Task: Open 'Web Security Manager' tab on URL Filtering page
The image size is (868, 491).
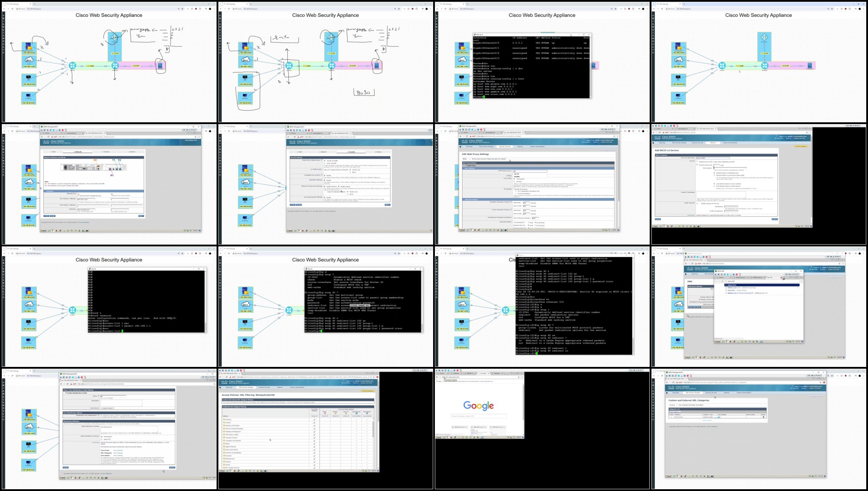Action: coord(246,387)
